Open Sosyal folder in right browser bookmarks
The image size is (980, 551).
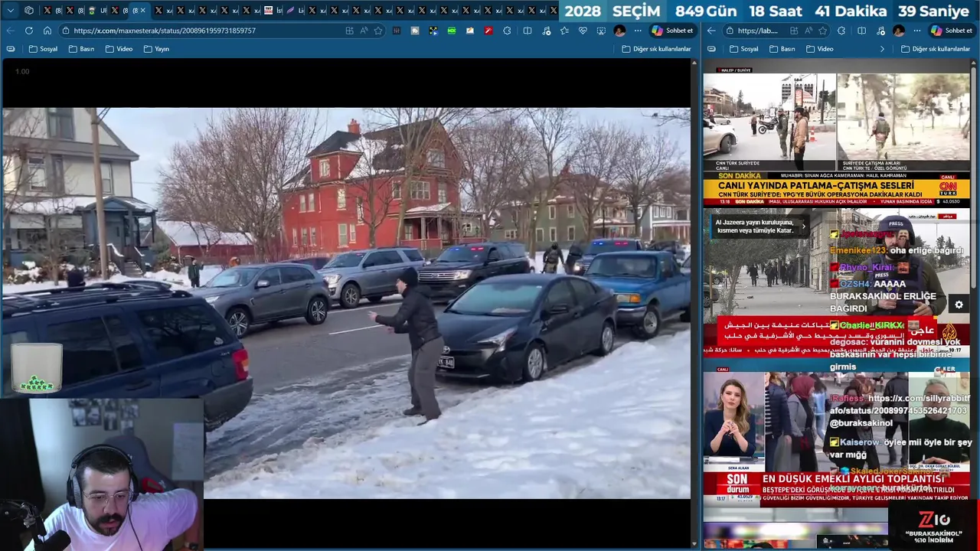pos(743,49)
